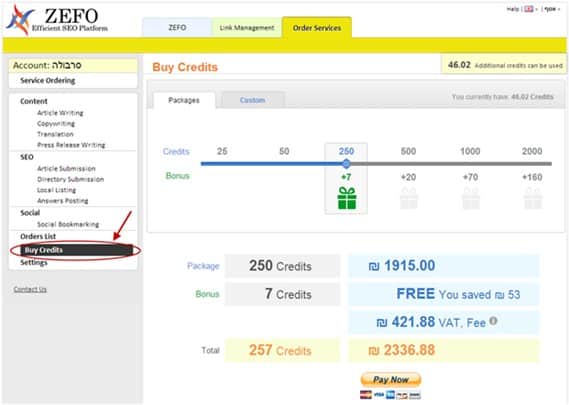Open the language flag dropdown arrow
The image size is (569, 405).
pyautogui.click(x=536, y=9)
